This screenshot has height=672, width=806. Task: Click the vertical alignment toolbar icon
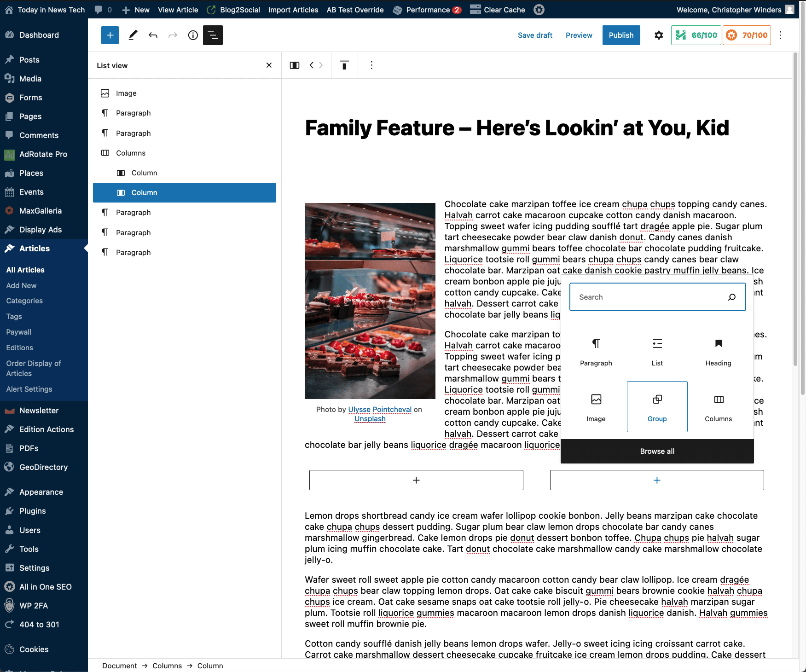pyautogui.click(x=344, y=65)
